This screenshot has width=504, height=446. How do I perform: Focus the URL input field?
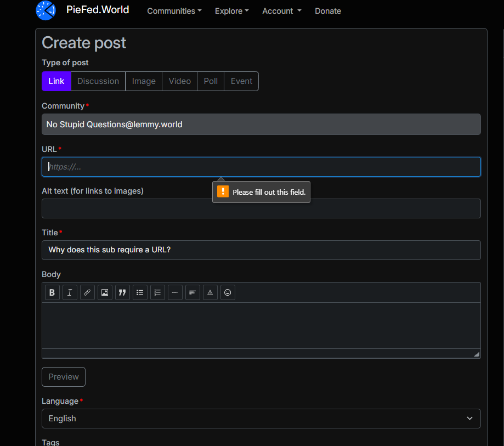[261, 167]
